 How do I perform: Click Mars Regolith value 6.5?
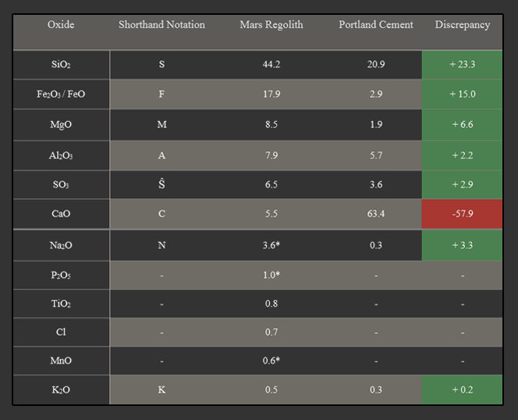point(271,184)
